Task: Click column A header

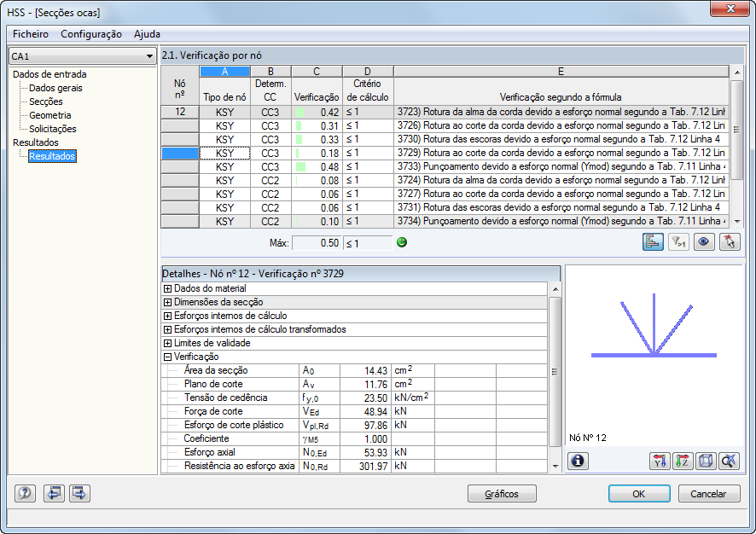Action: [x=224, y=72]
